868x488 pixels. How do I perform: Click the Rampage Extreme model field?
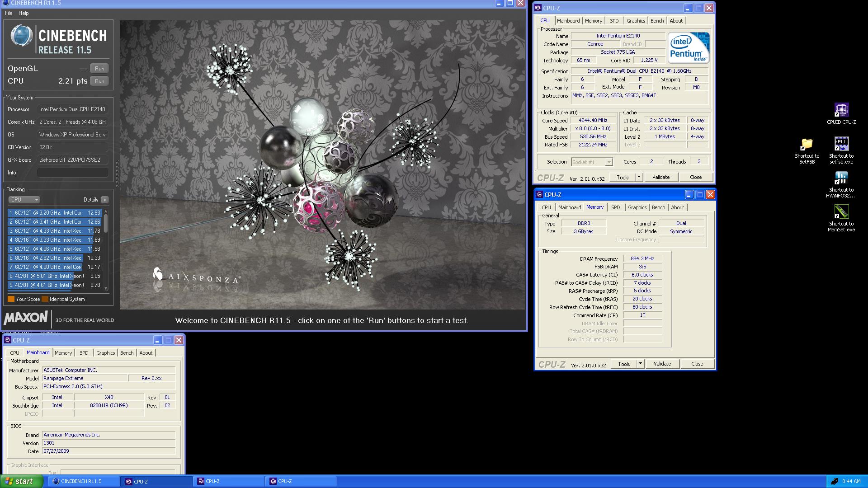pyautogui.click(x=84, y=379)
